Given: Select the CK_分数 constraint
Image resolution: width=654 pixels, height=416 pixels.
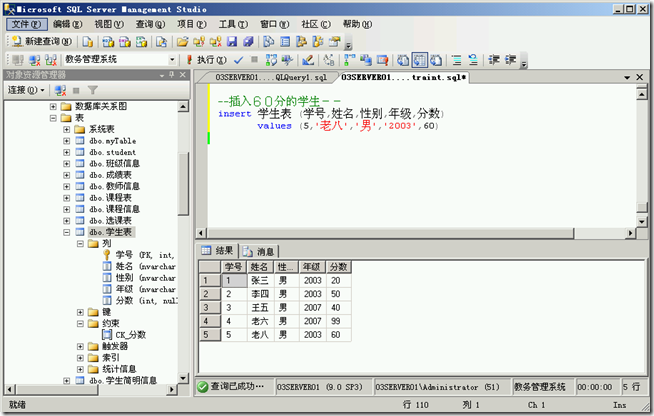Looking at the screenshot, I should coord(131,335).
